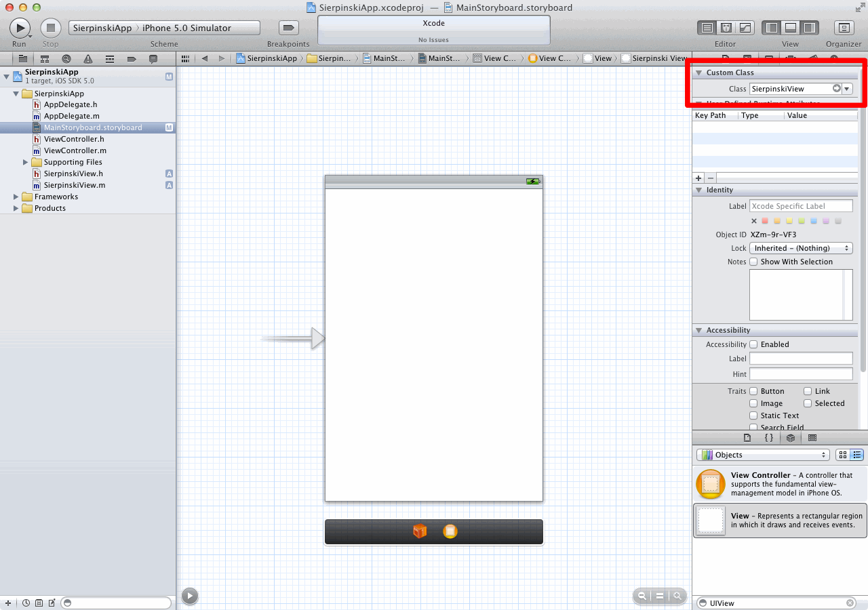The height and width of the screenshot is (610, 868).
Task: Zoom out the storyboard canvas
Action: 641,596
